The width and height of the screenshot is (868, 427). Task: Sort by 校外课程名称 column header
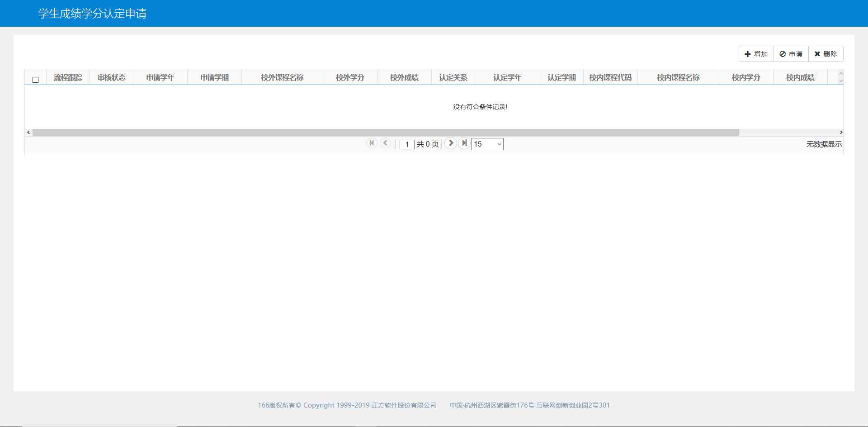click(x=283, y=77)
